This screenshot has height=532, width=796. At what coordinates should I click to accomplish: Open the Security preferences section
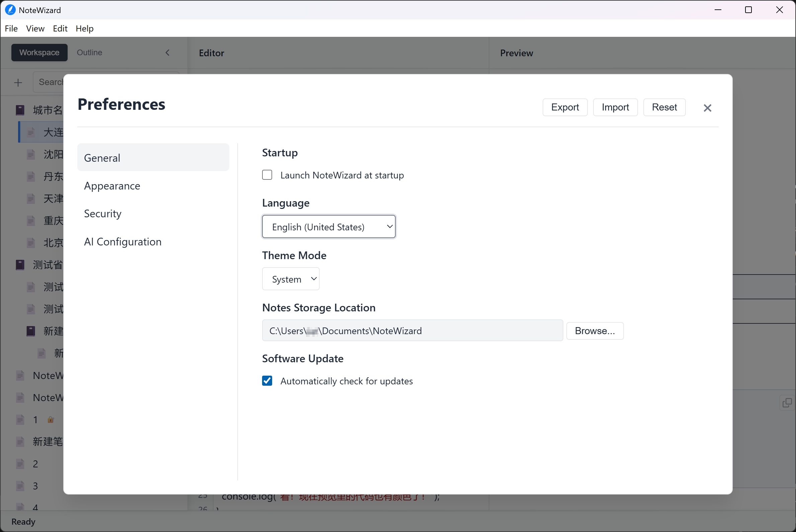coord(153,213)
